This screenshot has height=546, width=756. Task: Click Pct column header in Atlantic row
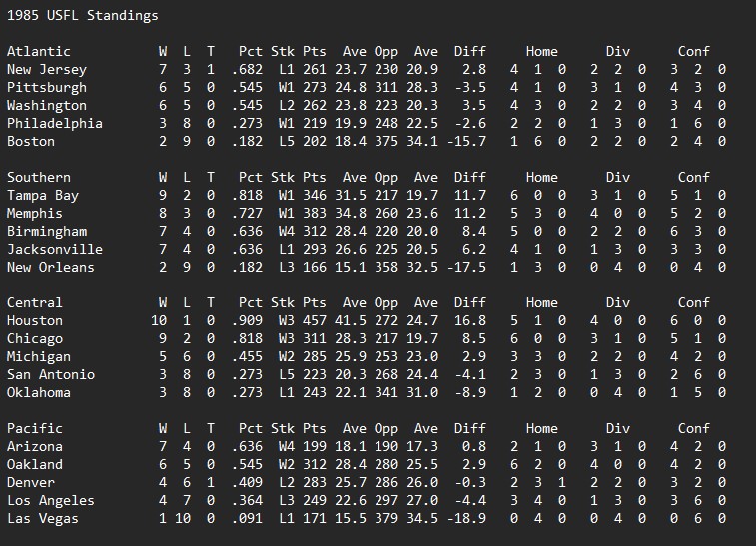point(251,51)
